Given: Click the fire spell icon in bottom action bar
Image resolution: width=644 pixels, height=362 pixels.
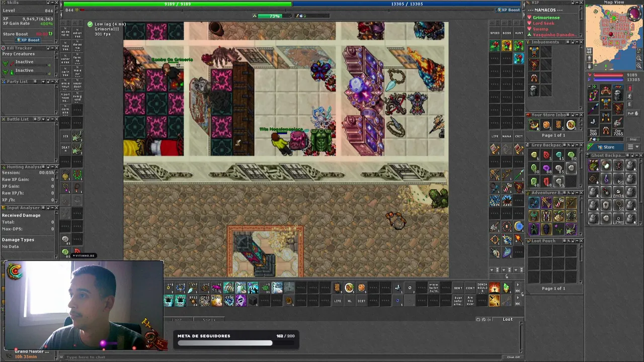Looking at the screenshot, I should 494,288.
